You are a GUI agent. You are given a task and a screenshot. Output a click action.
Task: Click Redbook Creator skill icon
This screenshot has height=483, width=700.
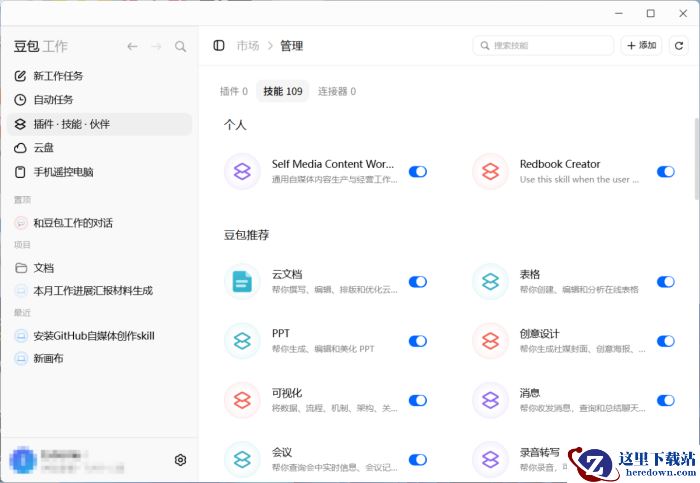click(x=490, y=171)
